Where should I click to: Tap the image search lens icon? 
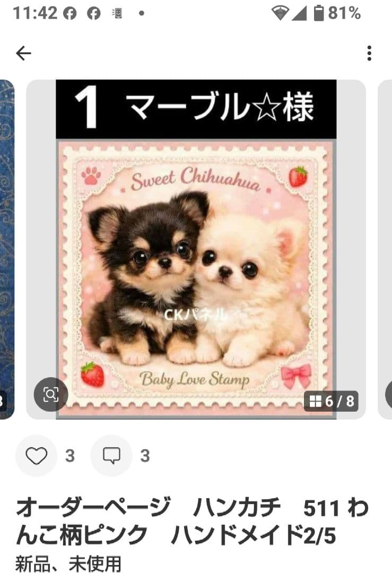[x=51, y=395]
